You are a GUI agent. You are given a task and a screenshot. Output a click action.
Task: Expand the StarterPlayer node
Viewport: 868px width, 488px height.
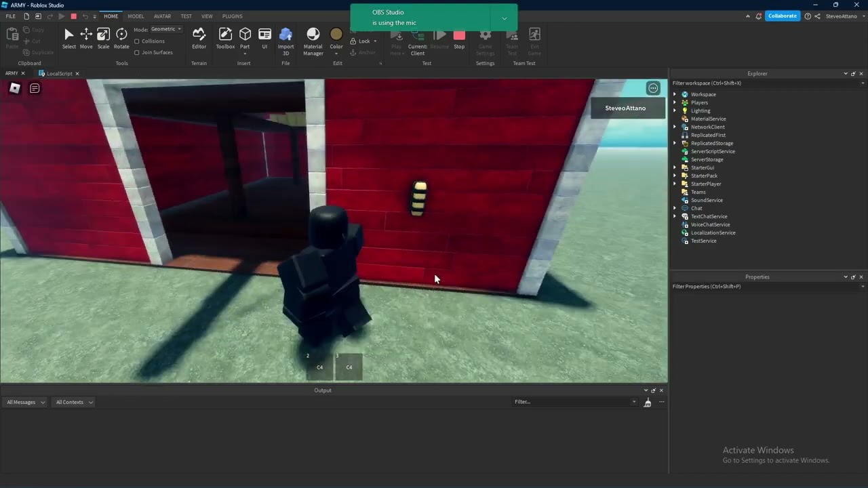coord(675,184)
